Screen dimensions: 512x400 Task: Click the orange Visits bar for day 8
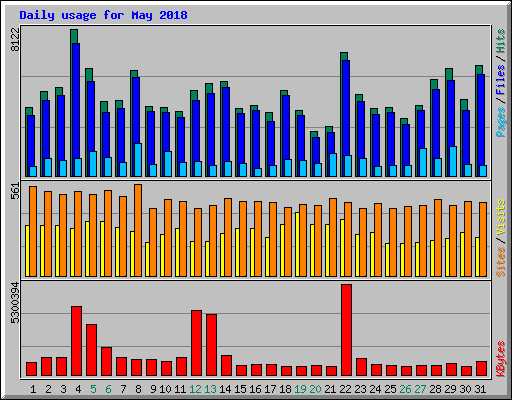pyautogui.click(x=138, y=230)
